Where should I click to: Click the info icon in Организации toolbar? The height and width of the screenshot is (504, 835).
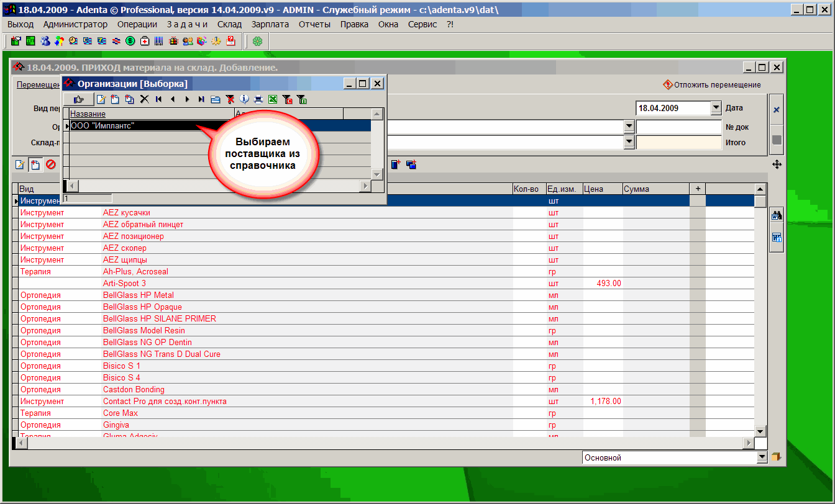[x=244, y=99]
